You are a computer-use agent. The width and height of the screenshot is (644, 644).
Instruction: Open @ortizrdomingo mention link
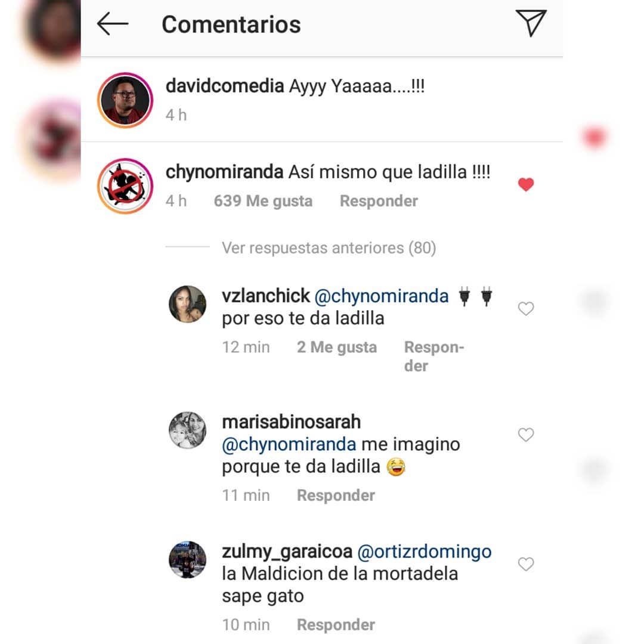(425, 552)
